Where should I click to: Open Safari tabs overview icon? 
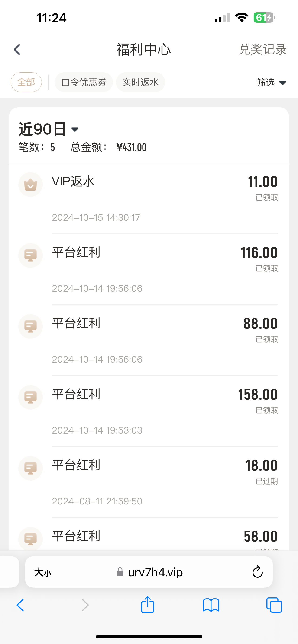(x=274, y=605)
